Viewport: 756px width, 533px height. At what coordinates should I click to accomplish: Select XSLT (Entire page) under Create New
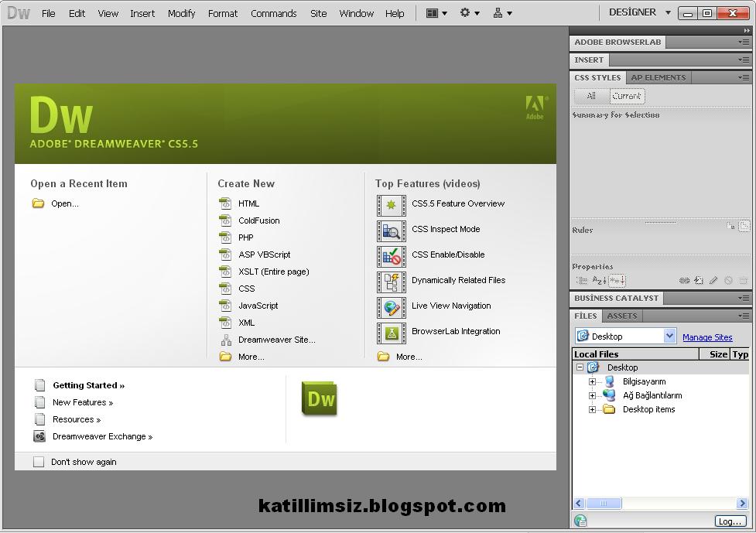[273, 272]
